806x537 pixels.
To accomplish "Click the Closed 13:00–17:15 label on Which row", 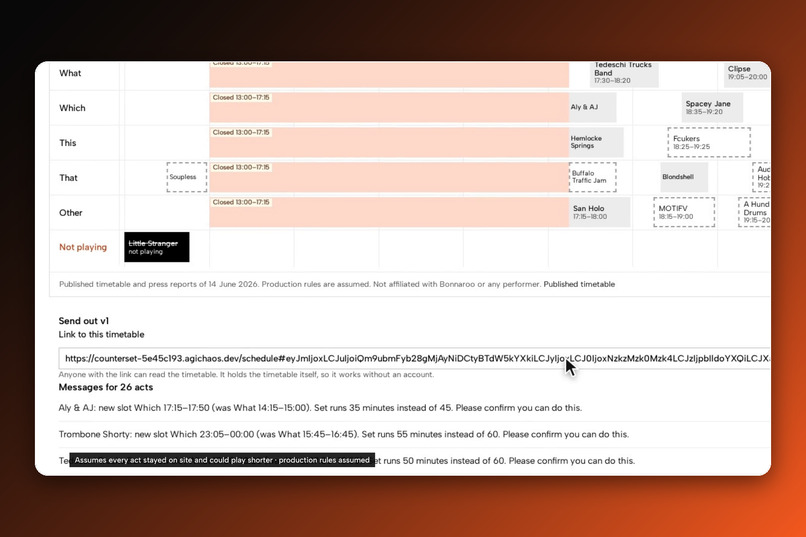I will point(241,98).
